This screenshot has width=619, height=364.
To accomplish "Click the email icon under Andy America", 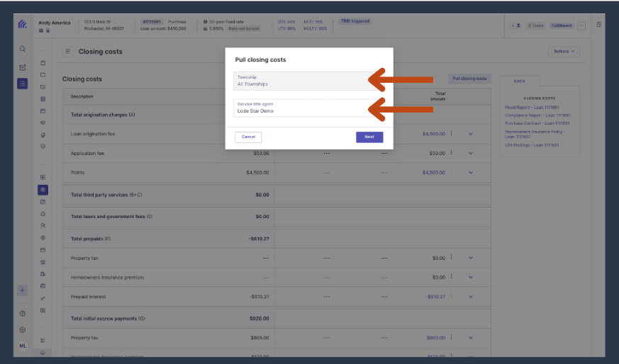I will click(x=40, y=30).
